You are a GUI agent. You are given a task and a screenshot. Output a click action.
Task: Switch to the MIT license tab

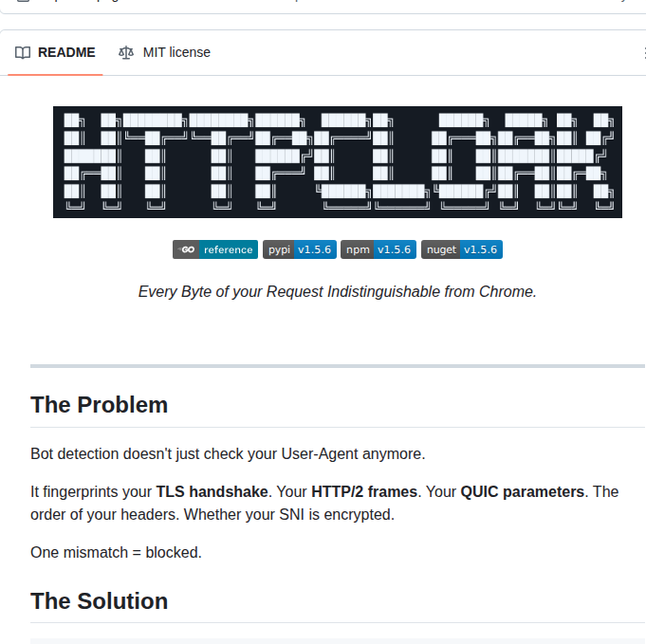[164, 53]
